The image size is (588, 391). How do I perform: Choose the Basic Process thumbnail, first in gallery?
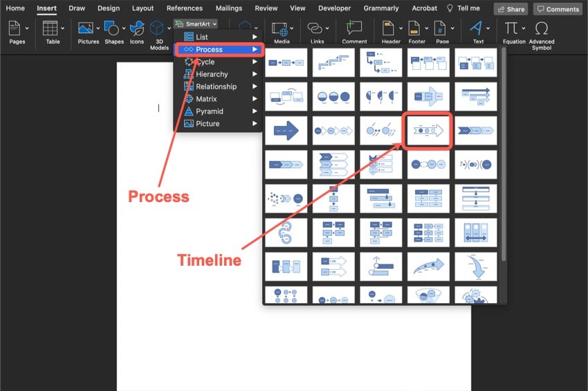(x=286, y=63)
